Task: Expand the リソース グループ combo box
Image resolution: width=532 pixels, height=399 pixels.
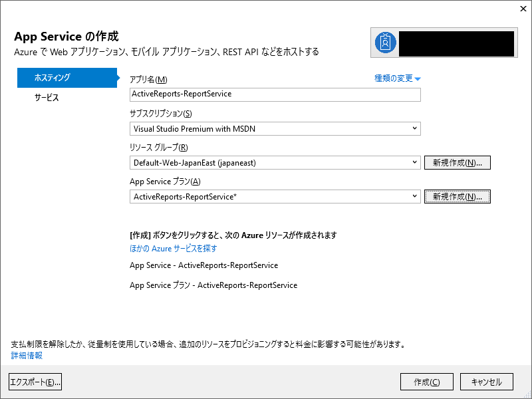Action: [275, 162]
